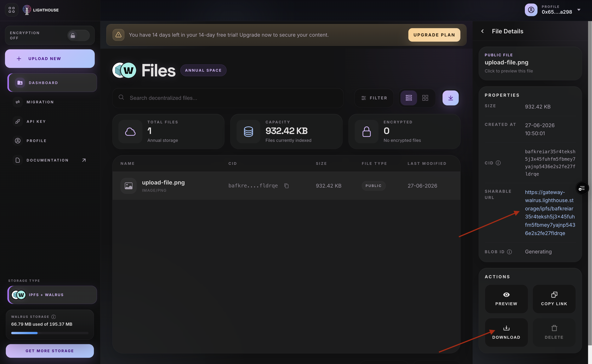Sort by Last Modified column header

[x=427, y=163]
